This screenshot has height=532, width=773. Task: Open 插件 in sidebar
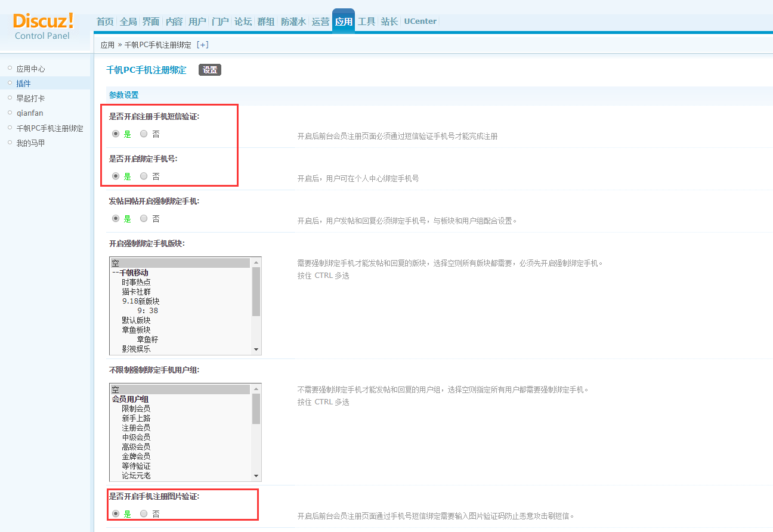tap(23, 83)
